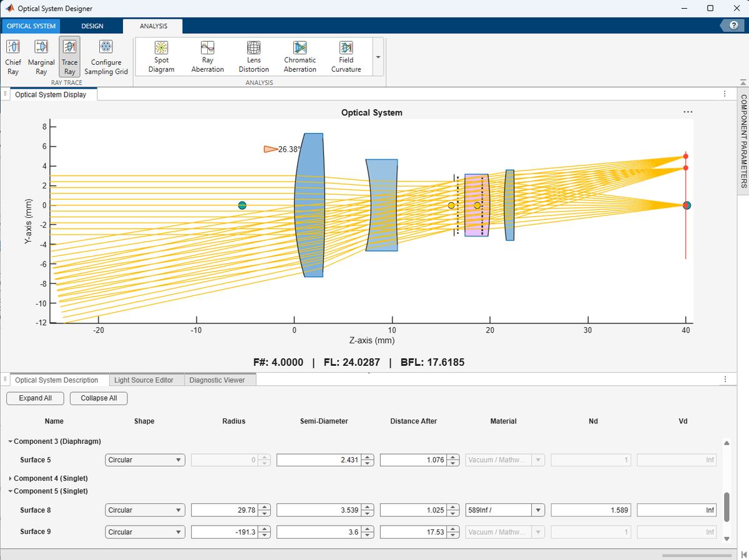Switch to the OPTICAL SYSTEM tab

point(31,26)
